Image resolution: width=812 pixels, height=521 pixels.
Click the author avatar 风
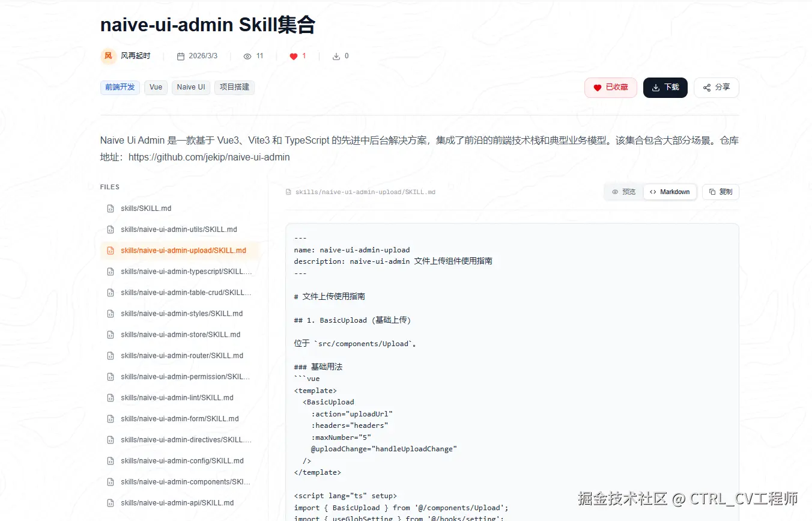point(108,56)
